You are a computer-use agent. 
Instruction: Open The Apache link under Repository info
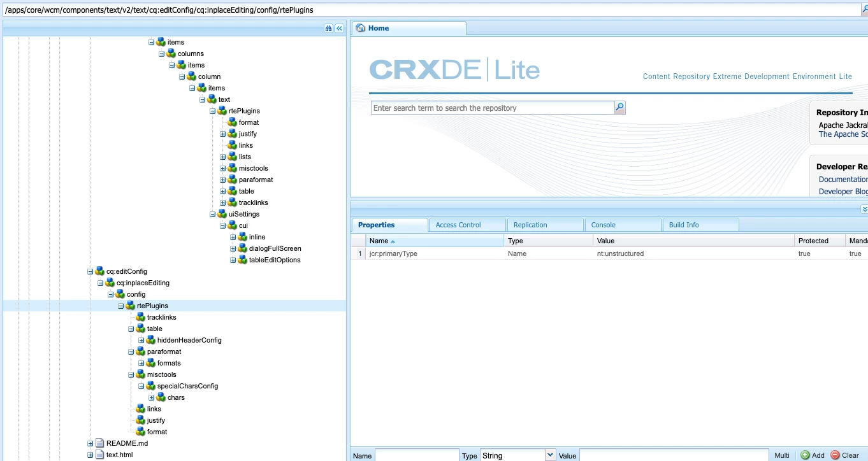point(843,134)
